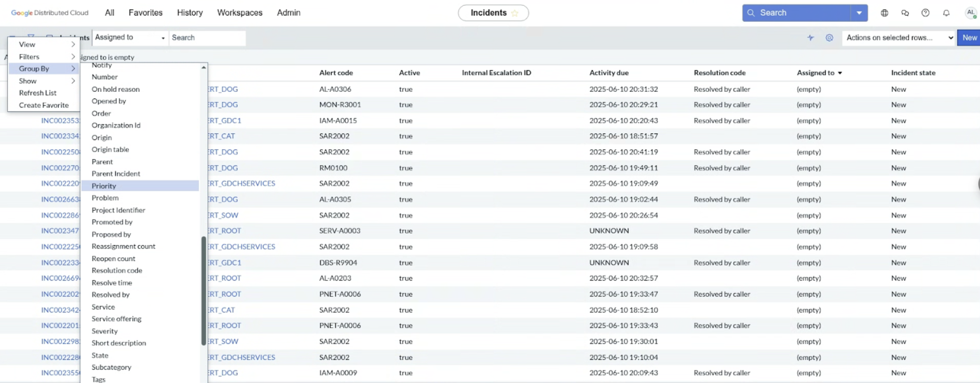Select Priority in the Group By list
The width and height of the screenshot is (980, 383).
pyautogui.click(x=104, y=186)
